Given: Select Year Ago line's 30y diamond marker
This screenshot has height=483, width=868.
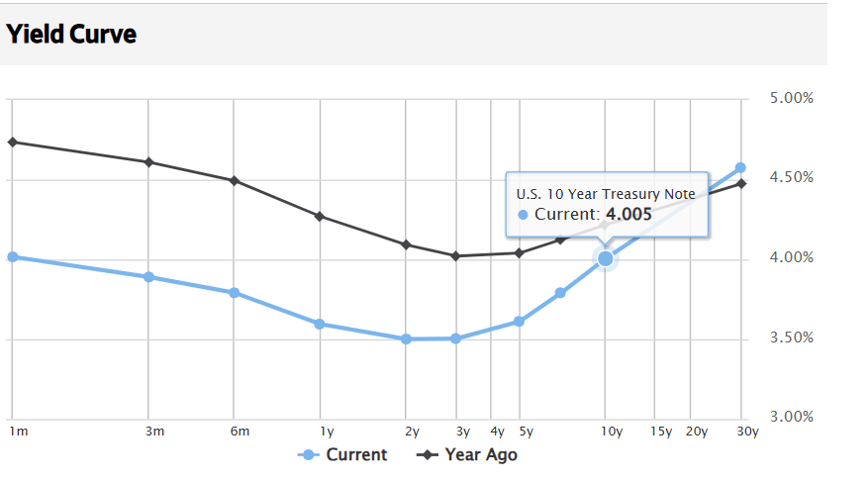Looking at the screenshot, I should click(x=740, y=183).
